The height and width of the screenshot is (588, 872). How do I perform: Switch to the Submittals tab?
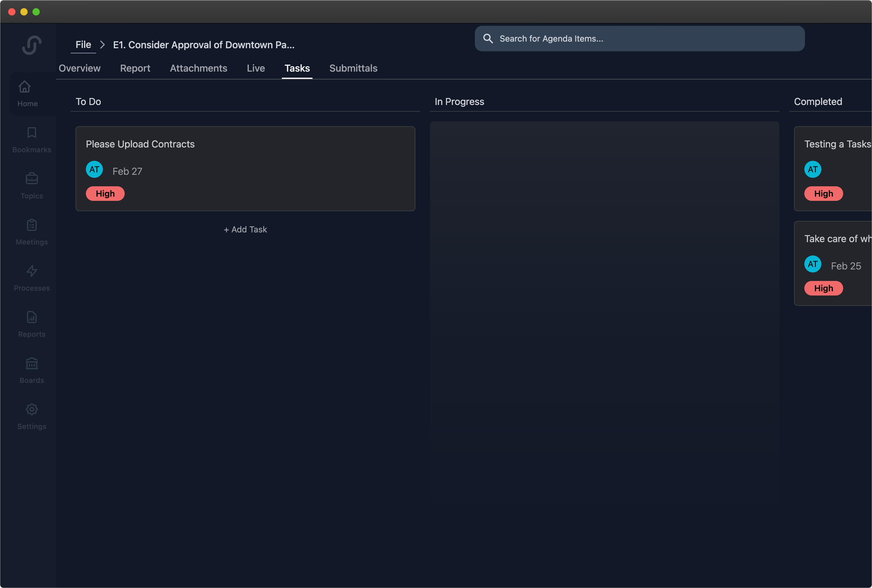(x=353, y=68)
